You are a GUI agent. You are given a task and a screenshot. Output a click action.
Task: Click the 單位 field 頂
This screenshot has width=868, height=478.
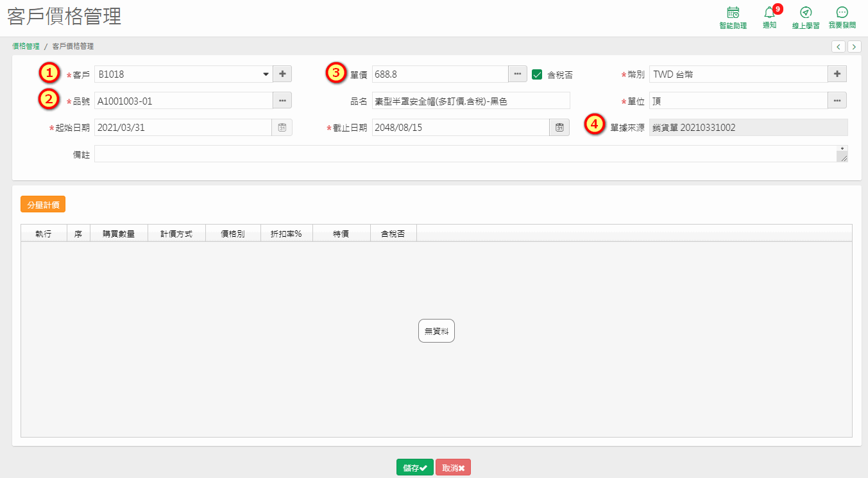point(738,101)
